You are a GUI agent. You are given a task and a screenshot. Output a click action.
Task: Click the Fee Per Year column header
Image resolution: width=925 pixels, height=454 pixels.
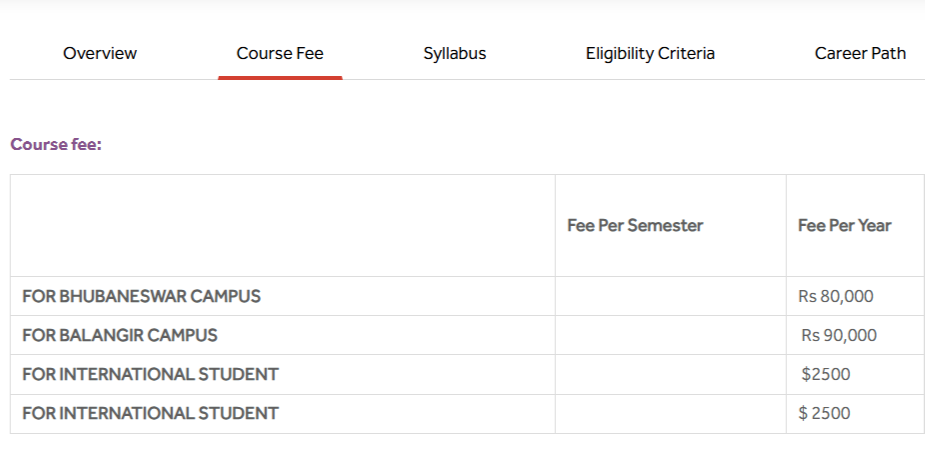(844, 226)
